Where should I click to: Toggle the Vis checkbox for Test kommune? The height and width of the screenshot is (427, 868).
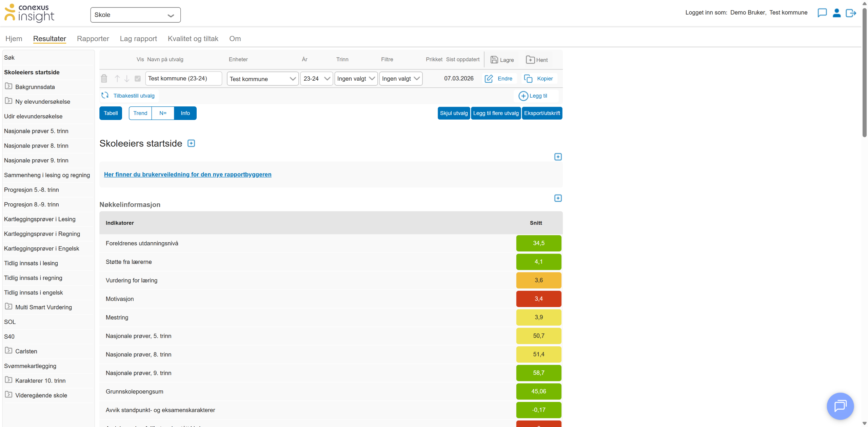coord(138,79)
